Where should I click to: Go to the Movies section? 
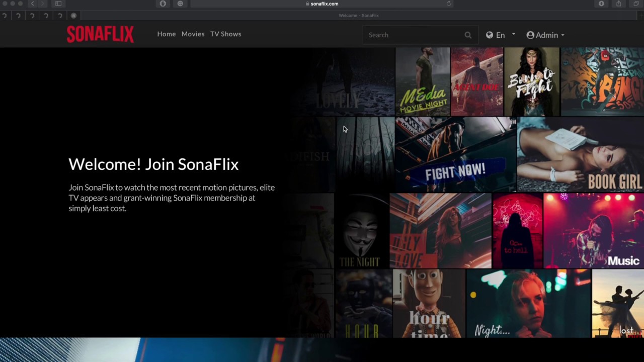(193, 34)
